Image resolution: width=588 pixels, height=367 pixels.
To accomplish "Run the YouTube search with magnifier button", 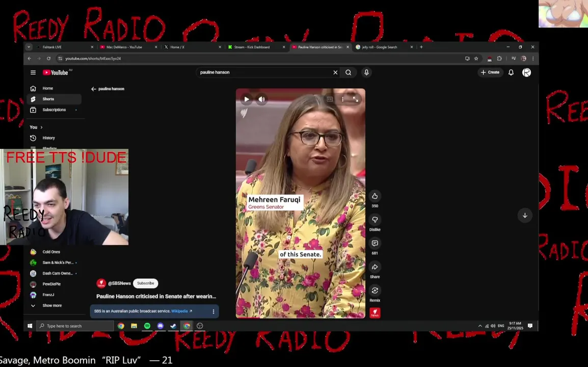I will (349, 72).
